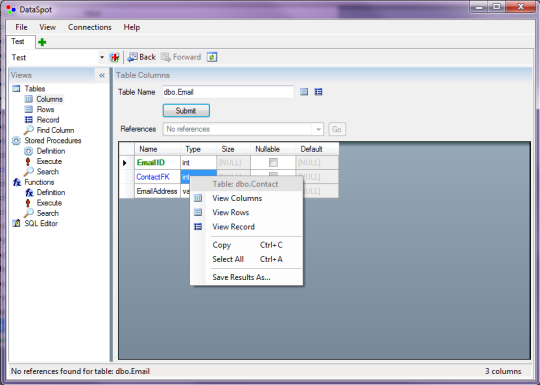
Task: Click the connect/disconnect icon beside Test dropdown
Action: [114, 57]
